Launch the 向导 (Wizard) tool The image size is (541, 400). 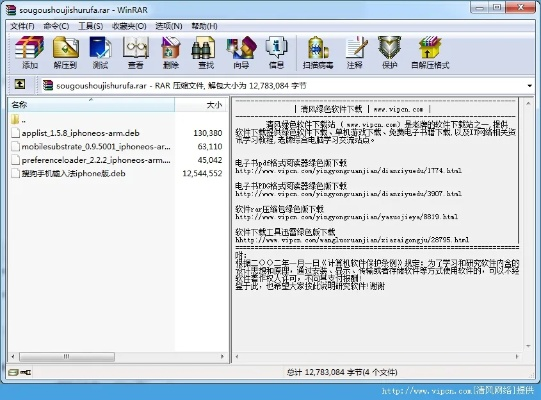point(241,52)
